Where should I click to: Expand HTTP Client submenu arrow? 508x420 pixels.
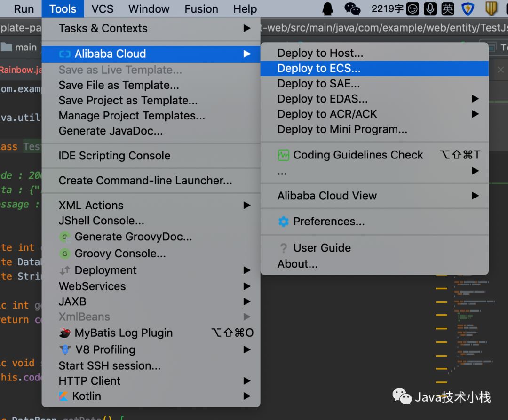click(x=247, y=381)
